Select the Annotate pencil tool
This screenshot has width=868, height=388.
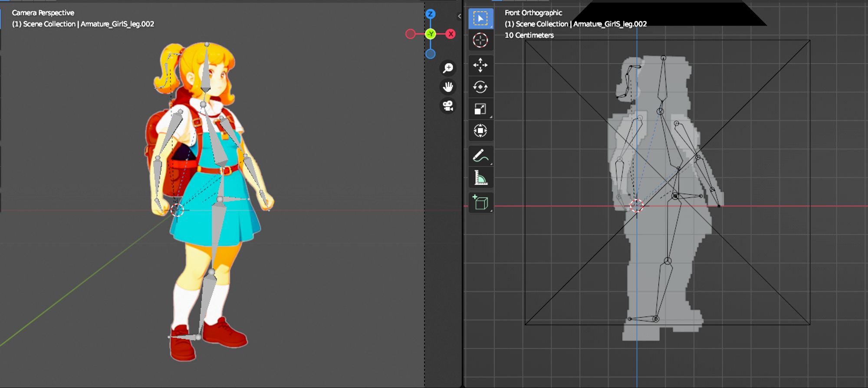[x=480, y=156]
